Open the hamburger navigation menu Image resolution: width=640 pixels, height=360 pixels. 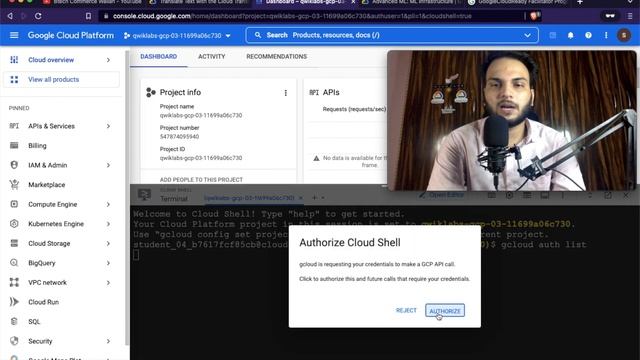coord(14,36)
